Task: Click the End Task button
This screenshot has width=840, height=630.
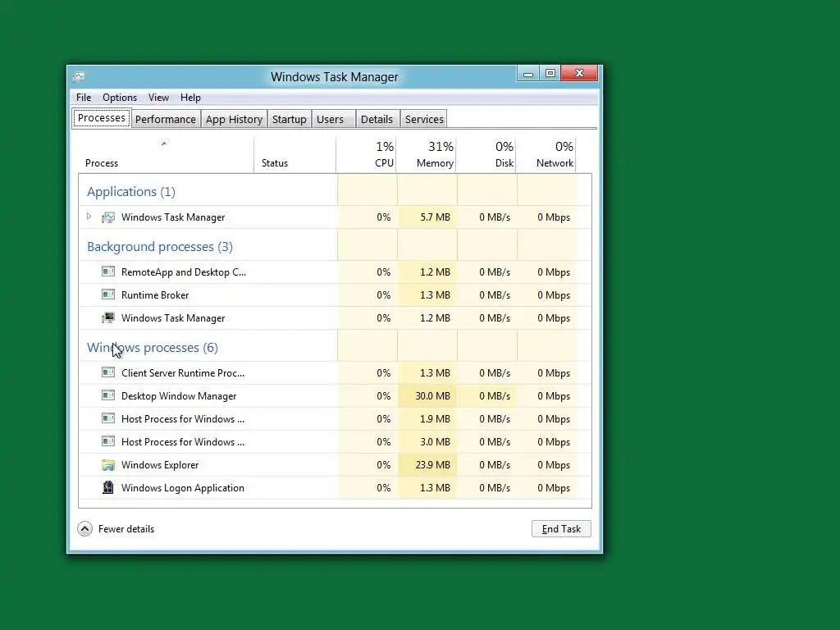Action: (x=561, y=529)
